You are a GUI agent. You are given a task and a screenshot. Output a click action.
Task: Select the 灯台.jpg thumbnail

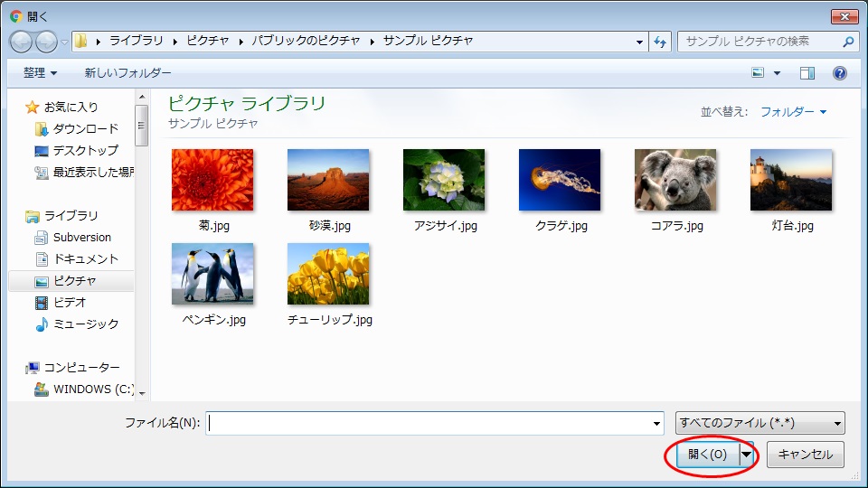coord(791,180)
